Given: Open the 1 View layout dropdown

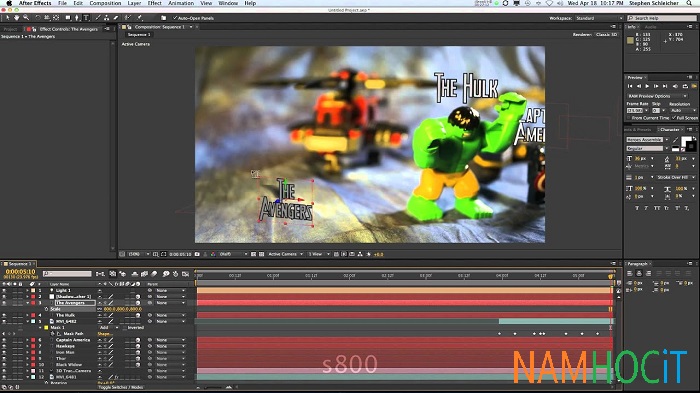Looking at the screenshot, I should 318,254.
